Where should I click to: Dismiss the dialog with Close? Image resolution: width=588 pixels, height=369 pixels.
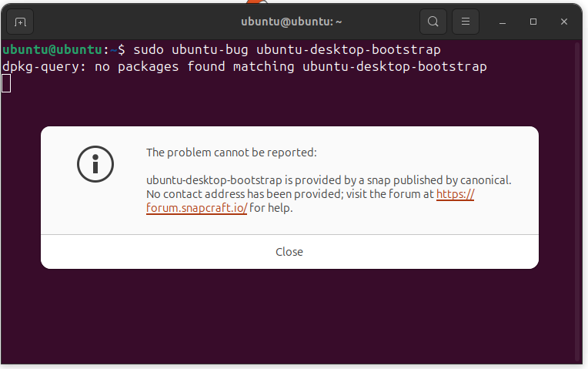click(289, 251)
